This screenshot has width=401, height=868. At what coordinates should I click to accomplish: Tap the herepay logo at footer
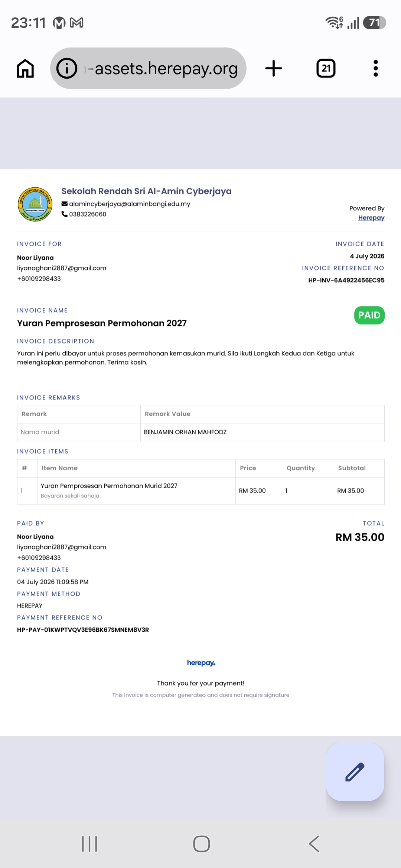click(x=201, y=663)
